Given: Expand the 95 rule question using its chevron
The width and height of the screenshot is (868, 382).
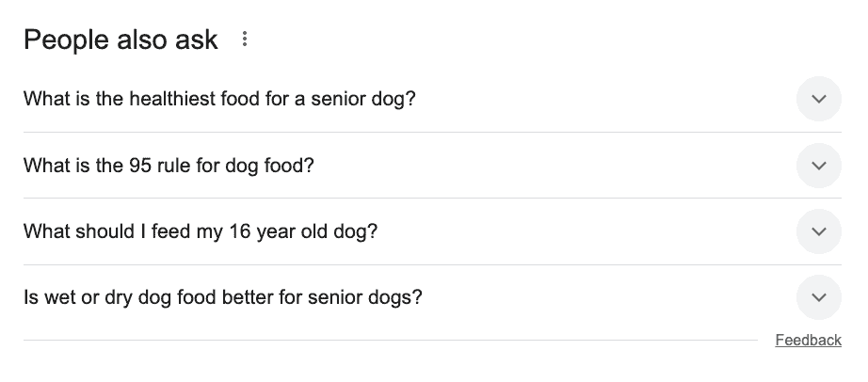Looking at the screenshot, I should click(x=818, y=166).
